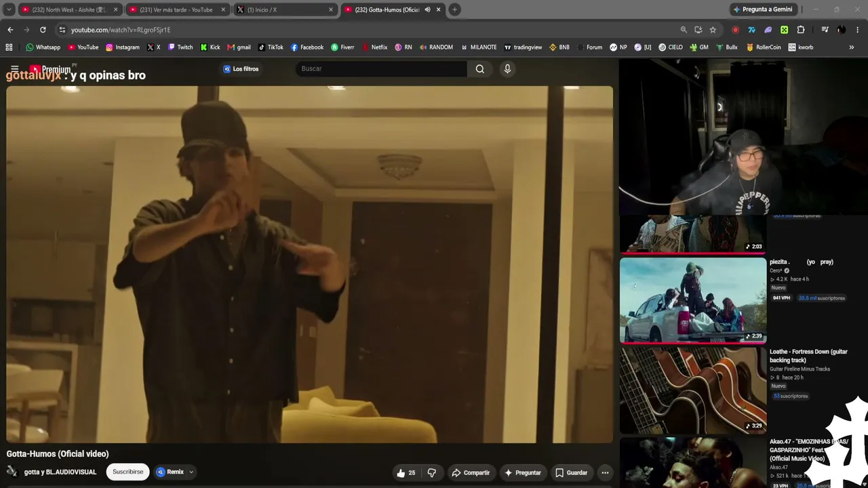Open the tradingview bookmark
The height and width of the screenshot is (488, 868).
point(523,47)
